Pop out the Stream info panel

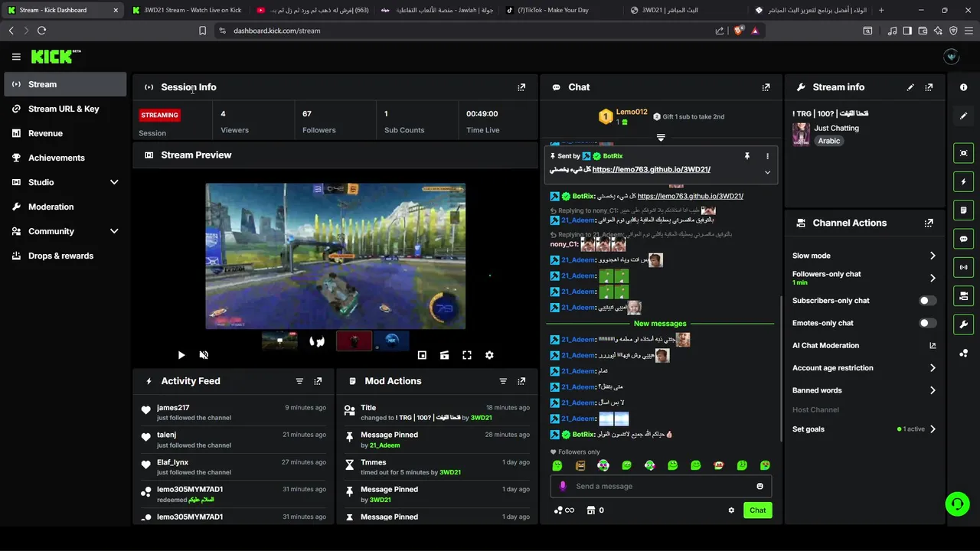929,87
